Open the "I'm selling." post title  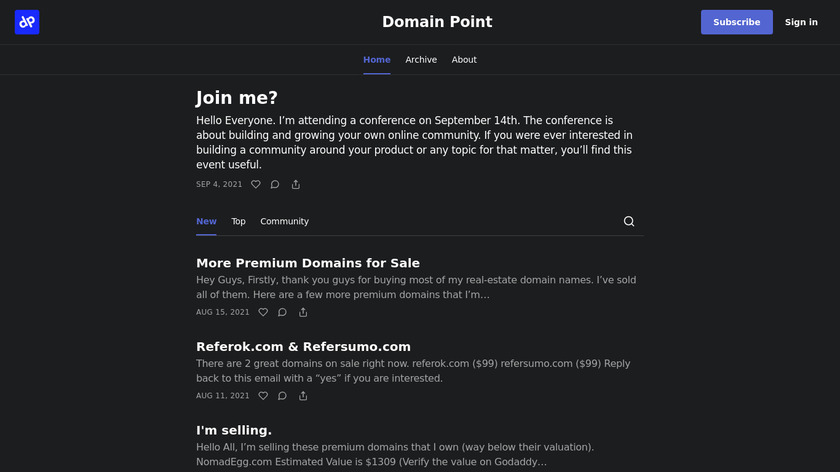click(234, 430)
